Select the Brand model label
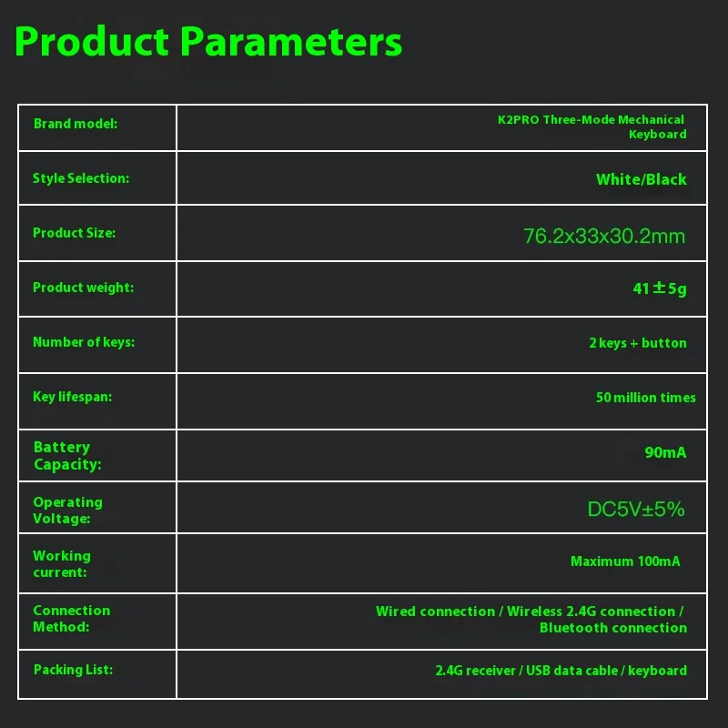This screenshot has height=728, width=728. pyautogui.click(x=76, y=124)
